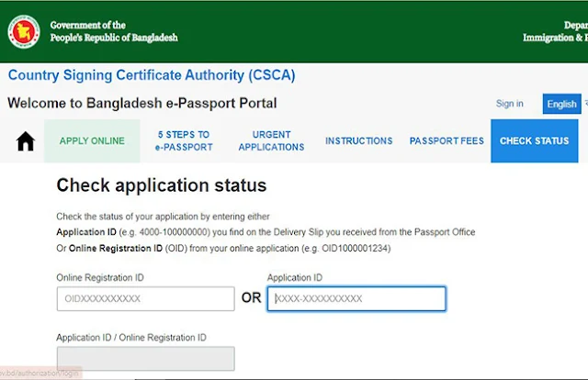The image size is (588, 380).
Task: Click the 'Online Registration ID' field label
Action: (100, 278)
